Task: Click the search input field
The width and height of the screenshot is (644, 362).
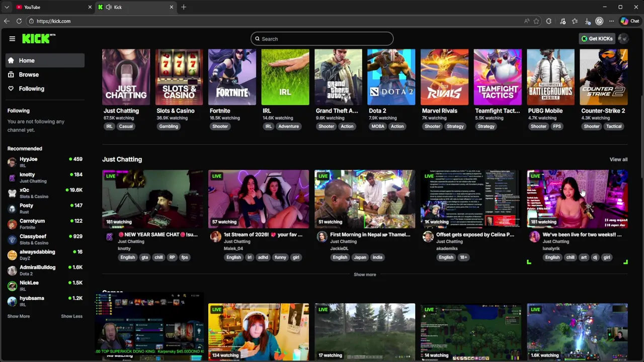Action: [322, 39]
